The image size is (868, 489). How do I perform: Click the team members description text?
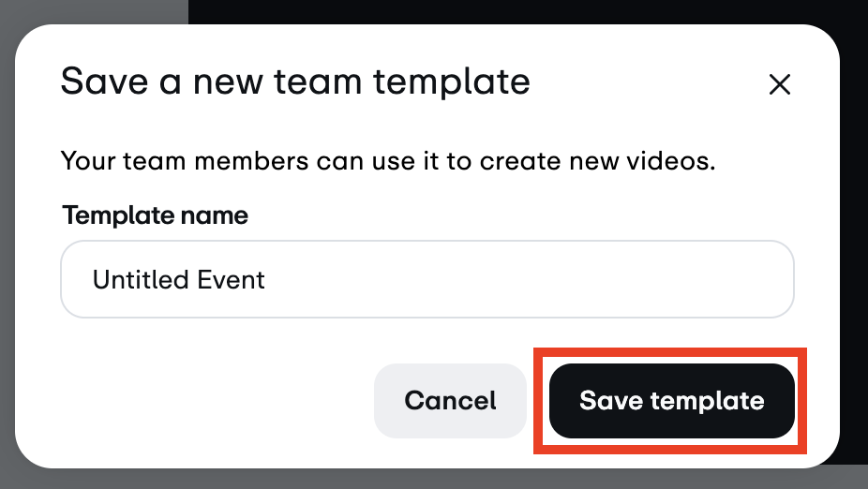pos(388,160)
